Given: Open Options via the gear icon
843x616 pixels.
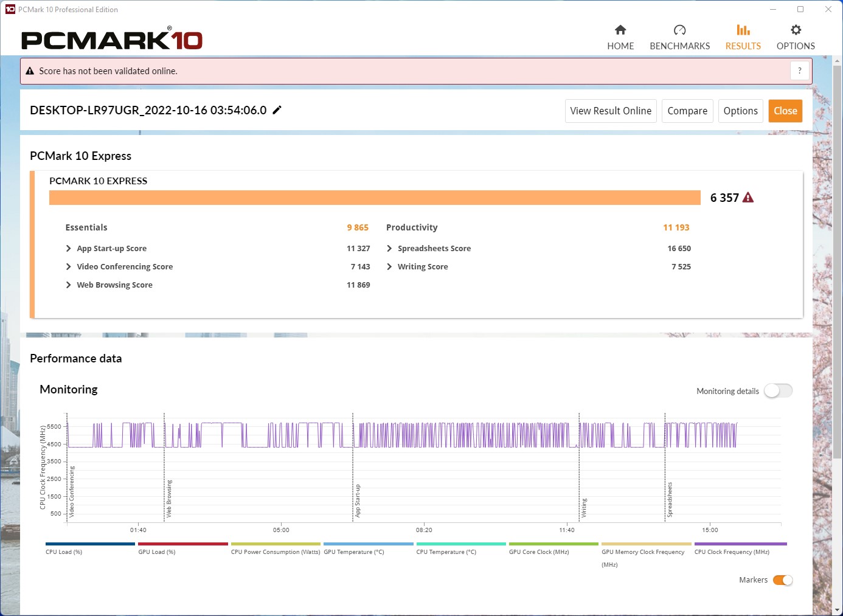Looking at the screenshot, I should (796, 30).
